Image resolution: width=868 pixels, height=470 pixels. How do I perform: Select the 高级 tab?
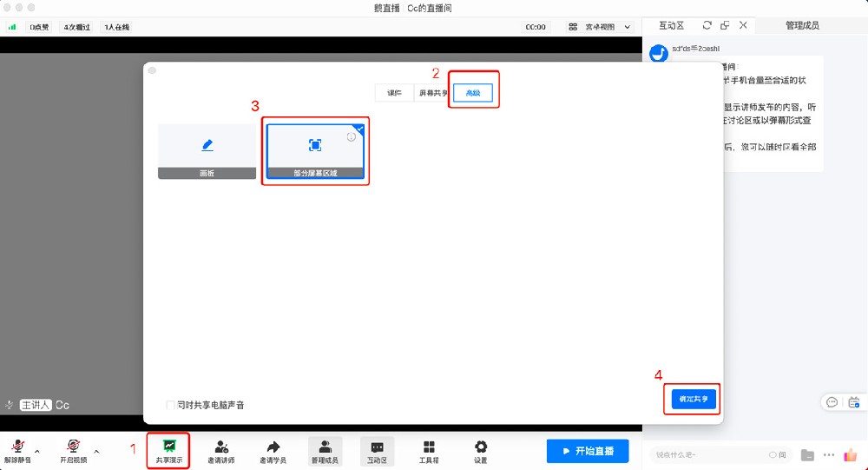pos(473,93)
